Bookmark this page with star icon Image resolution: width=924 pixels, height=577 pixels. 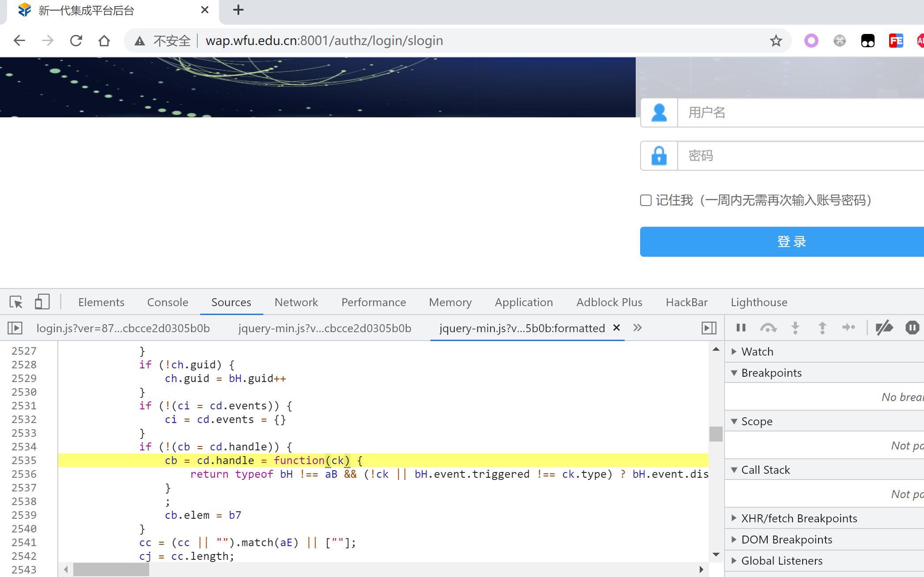pyautogui.click(x=776, y=41)
